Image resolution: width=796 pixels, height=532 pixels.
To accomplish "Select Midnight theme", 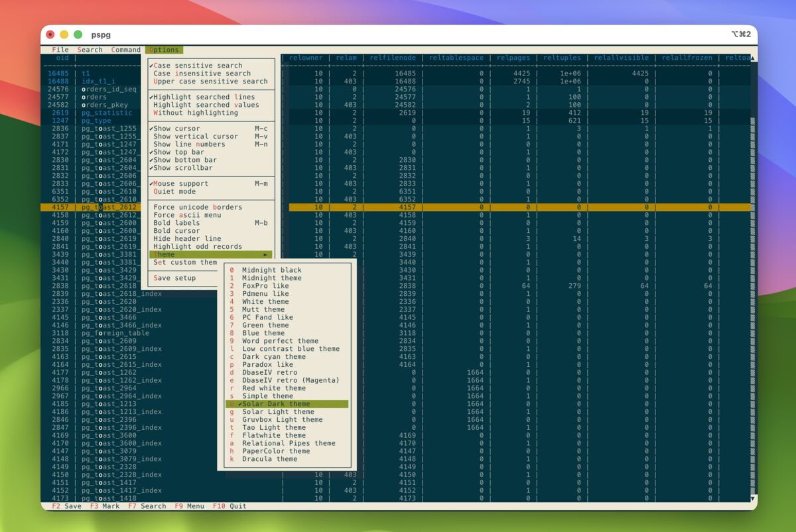I will [x=287, y=278].
